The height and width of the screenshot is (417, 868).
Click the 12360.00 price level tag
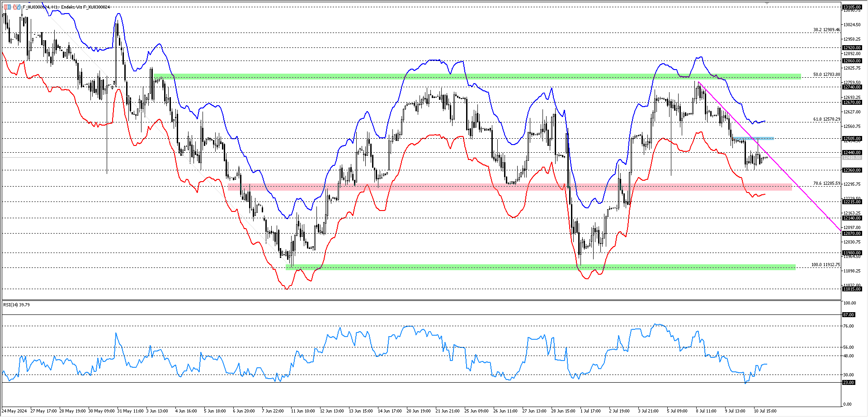[852, 170]
